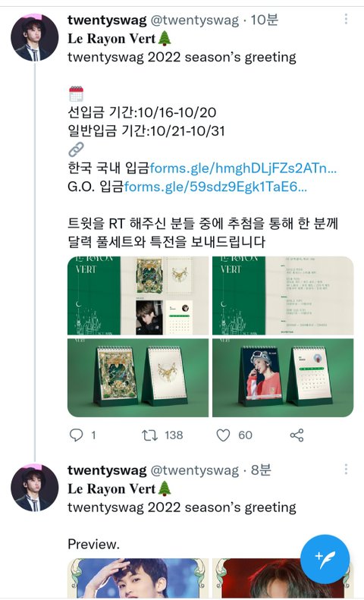View top-left calendar packaging image

tap(138, 296)
